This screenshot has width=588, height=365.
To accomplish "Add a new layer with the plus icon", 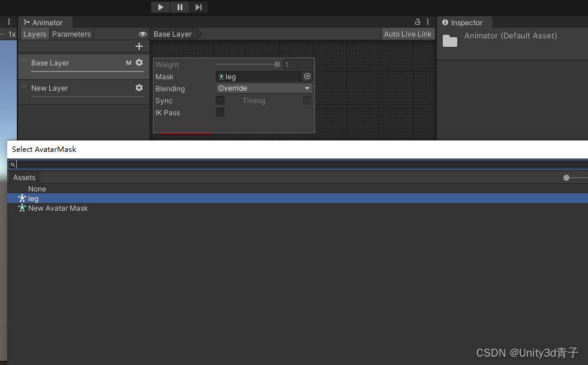I will coord(139,46).
